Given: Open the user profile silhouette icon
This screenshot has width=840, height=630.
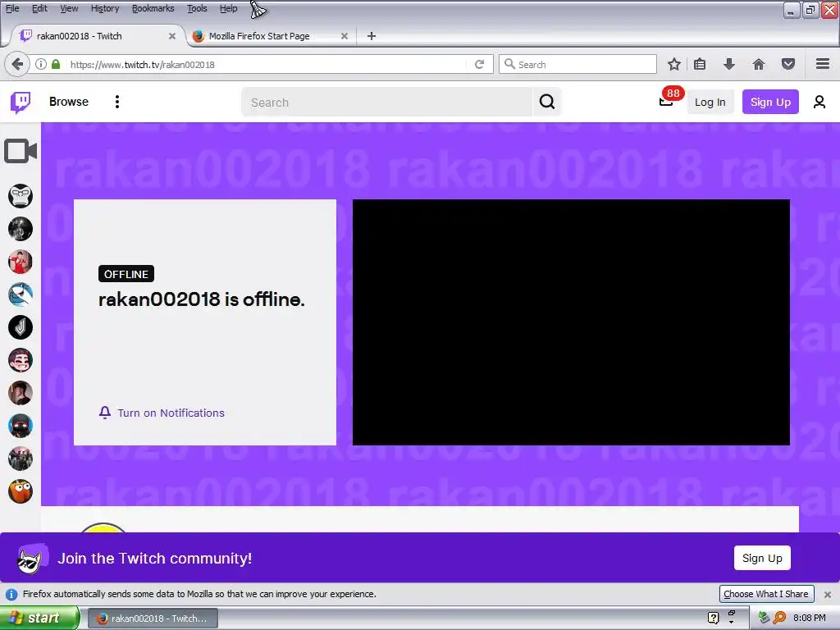Looking at the screenshot, I should coord(819,102).
